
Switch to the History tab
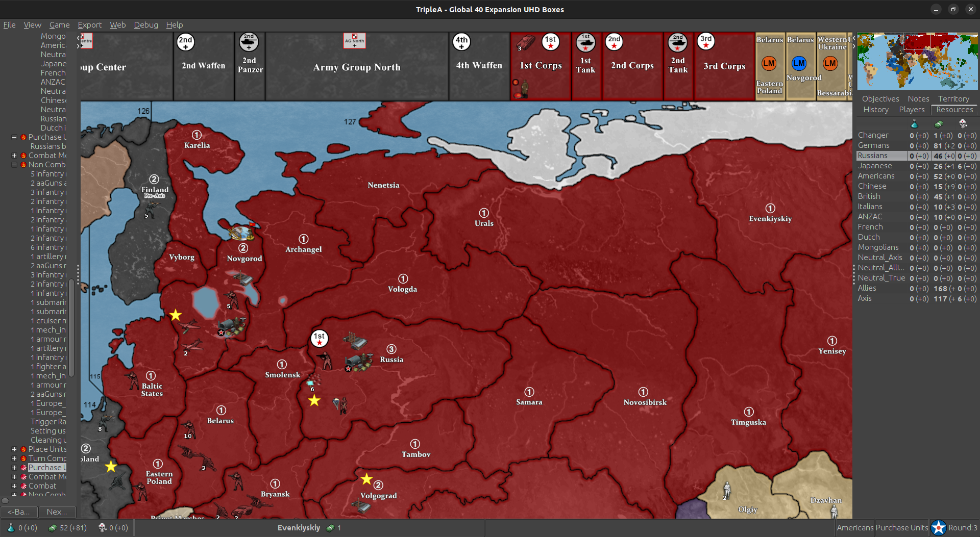[876, 110]
